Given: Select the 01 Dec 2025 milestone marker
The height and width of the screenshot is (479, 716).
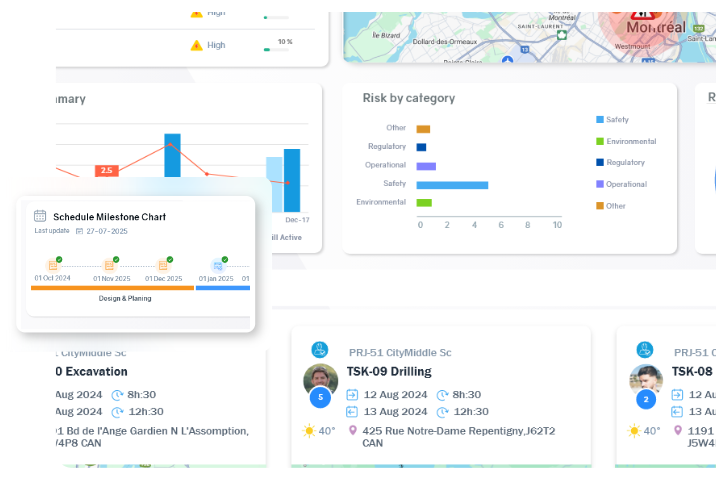Looking at the screenshot, I should (x=163, y=266).
